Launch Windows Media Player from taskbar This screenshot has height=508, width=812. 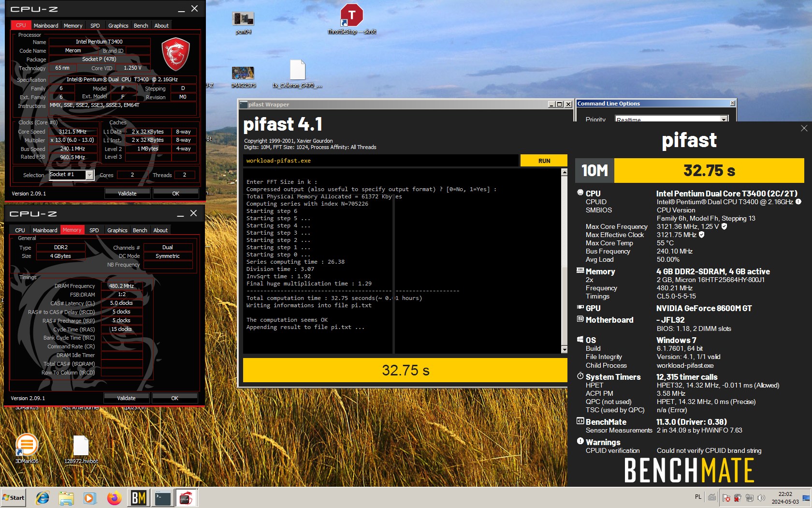point(90,497)
